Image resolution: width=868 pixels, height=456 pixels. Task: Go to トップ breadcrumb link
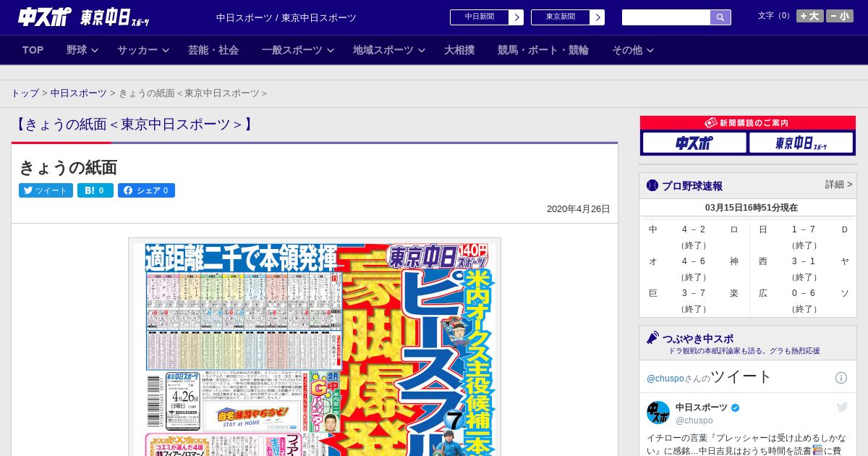(x=25, y=93)
